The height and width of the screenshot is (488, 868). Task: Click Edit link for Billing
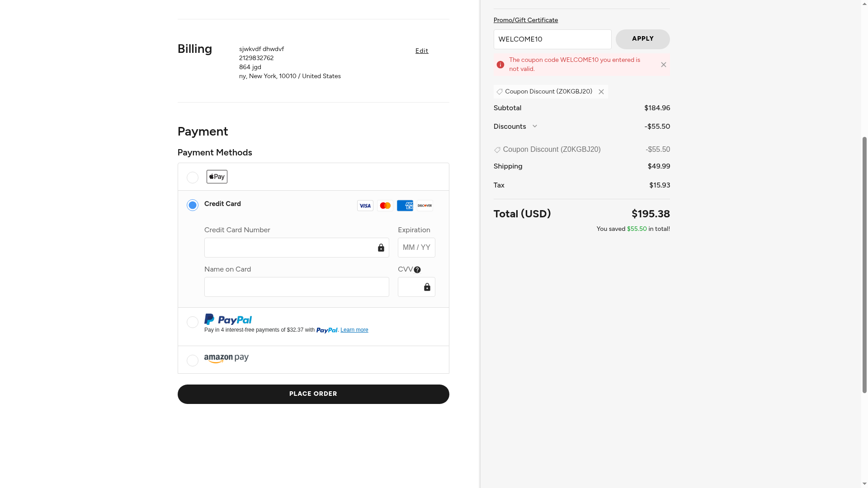421,51
